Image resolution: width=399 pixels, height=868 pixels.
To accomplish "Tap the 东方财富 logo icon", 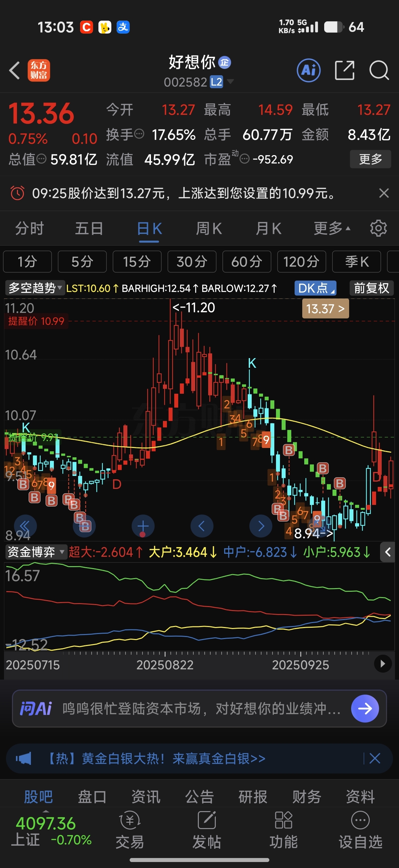I will pyautogui.click(x=39, y=71).
